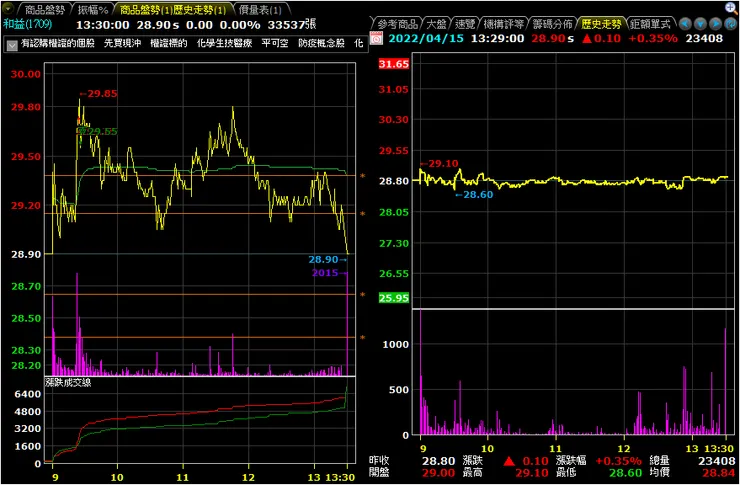Click the 最低 value 28.60 at bottom
The width and height of the screenshot is (740, 485).
[625, 473]
